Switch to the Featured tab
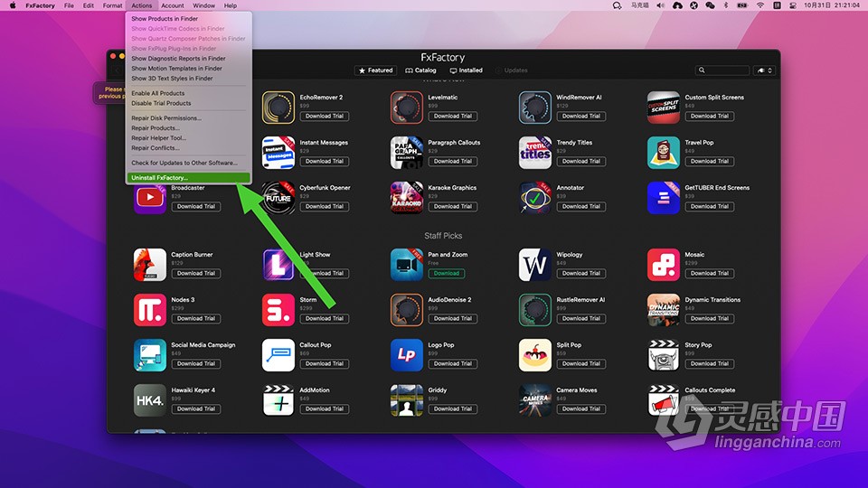Viewport: 868px width, 488px height. [375, 70]
